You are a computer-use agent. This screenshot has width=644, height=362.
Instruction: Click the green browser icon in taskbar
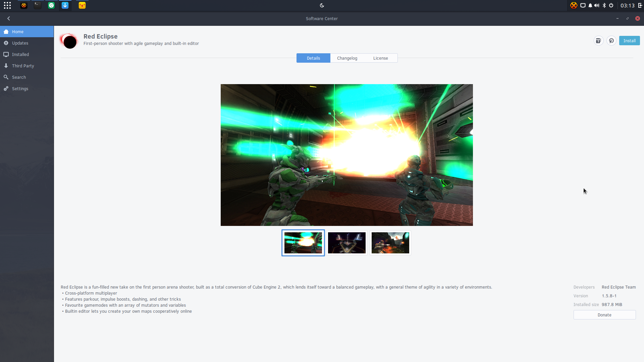51,5
